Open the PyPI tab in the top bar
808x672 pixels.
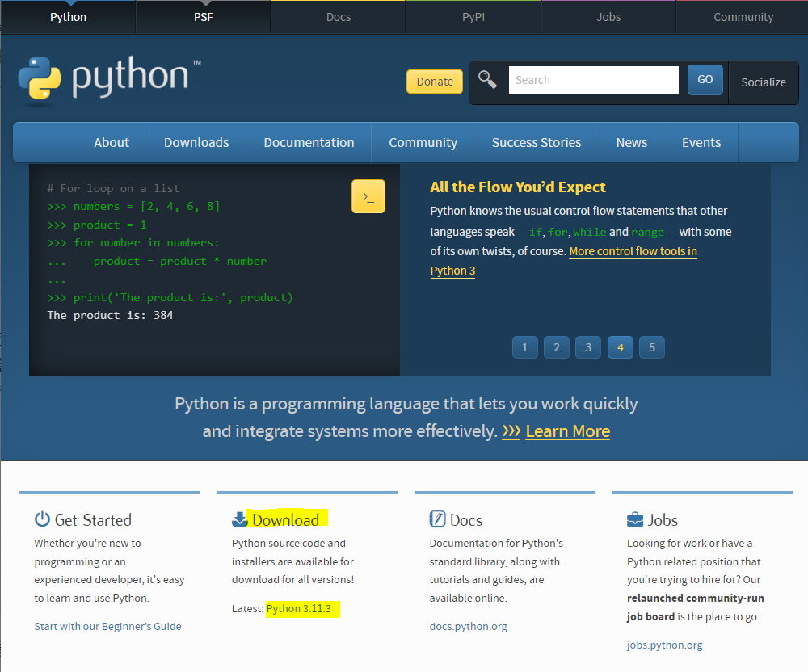[x=473, y=17]
